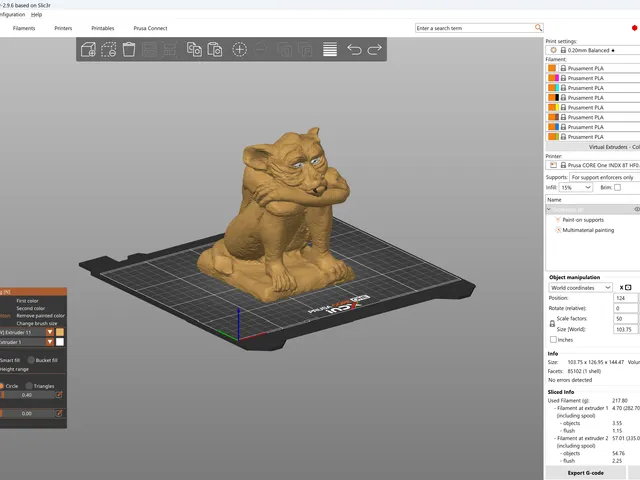Open the Help menu
The height and width of the screenshot is (480, 640).
pos(36,14)
